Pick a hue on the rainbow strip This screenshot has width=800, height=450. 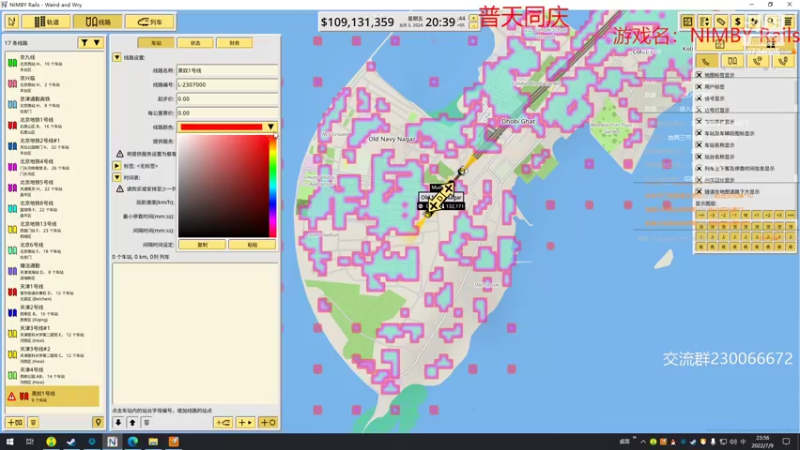coord(273,186)
